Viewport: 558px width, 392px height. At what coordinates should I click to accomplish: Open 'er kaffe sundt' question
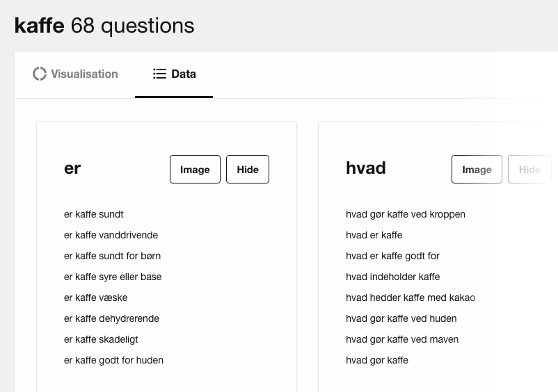94,214
